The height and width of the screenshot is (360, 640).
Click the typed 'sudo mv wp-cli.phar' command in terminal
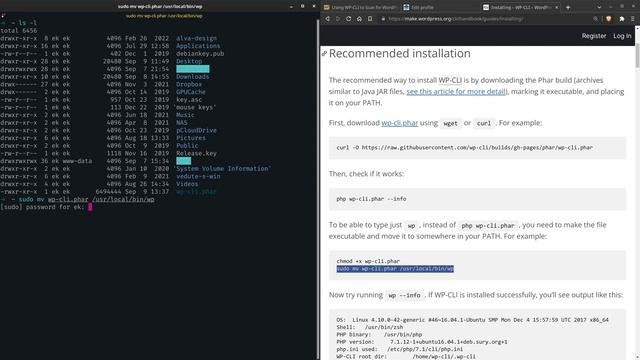(87, 200)
